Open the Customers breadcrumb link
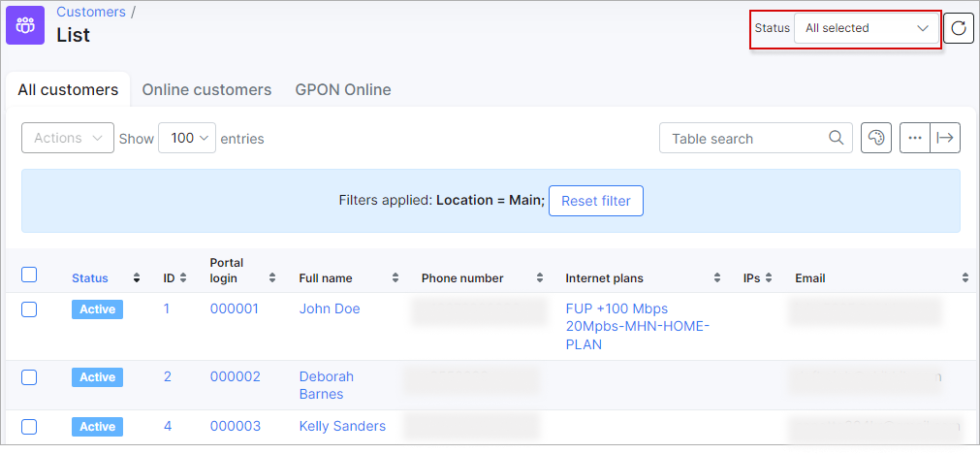 [91, 12]
